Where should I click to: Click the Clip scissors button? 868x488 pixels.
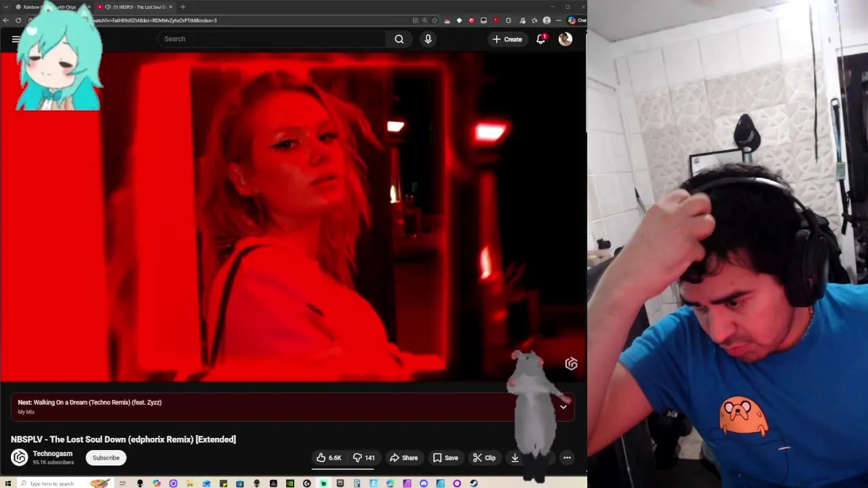[x=484, y=457]
